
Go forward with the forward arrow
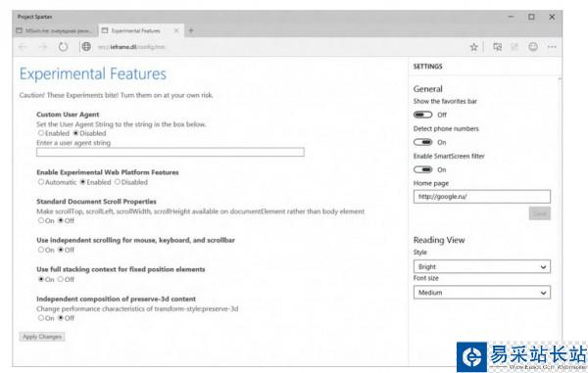pos(43,47)
